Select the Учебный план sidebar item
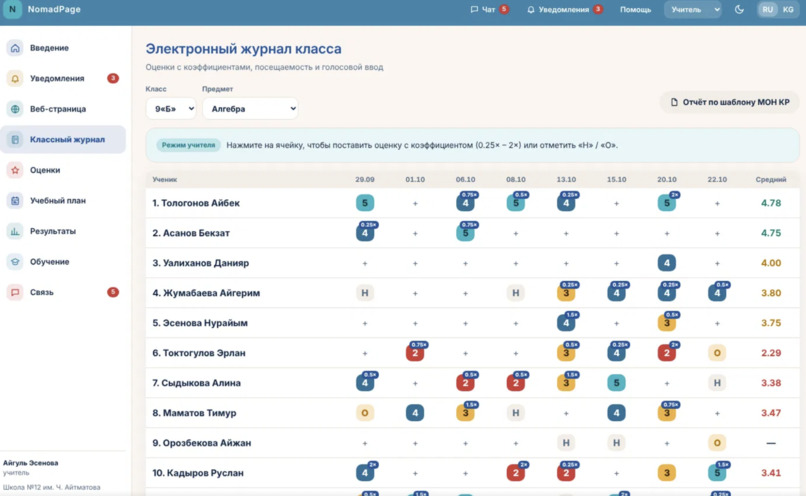Viewport: 806px width, 496px height. [63, 200]
